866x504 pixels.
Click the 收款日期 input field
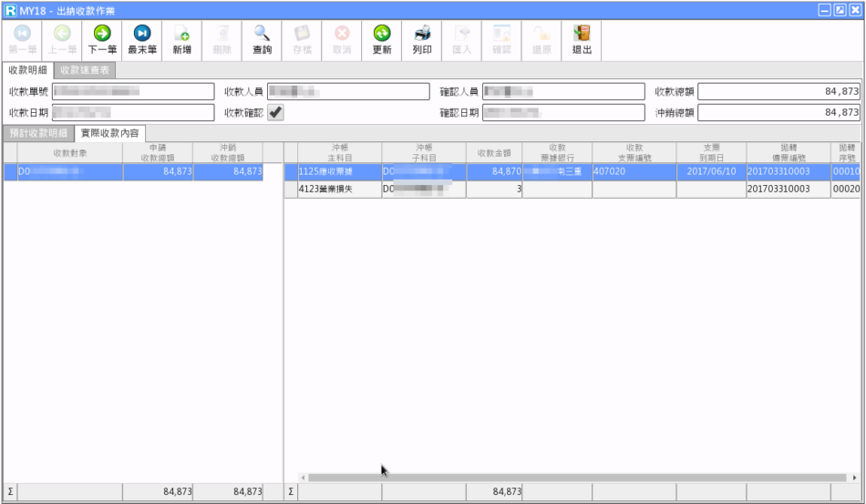133,113
